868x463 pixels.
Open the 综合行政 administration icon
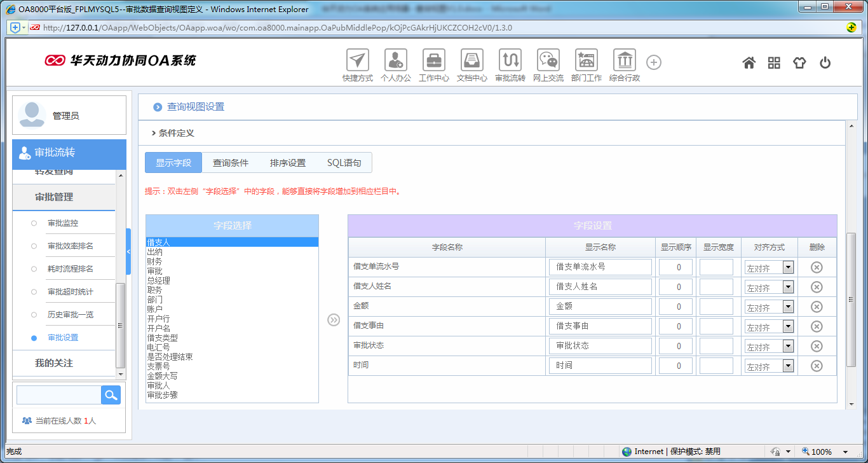[x=624, y=62]
